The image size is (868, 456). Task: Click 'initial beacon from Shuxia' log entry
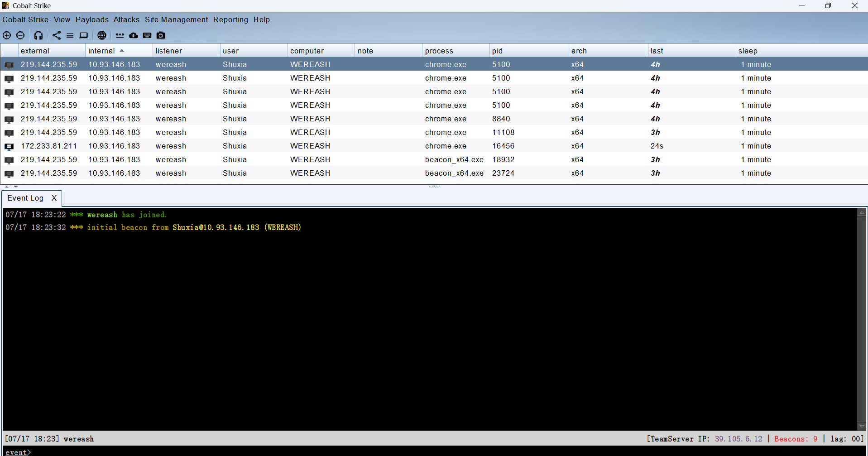click(153, 227)
